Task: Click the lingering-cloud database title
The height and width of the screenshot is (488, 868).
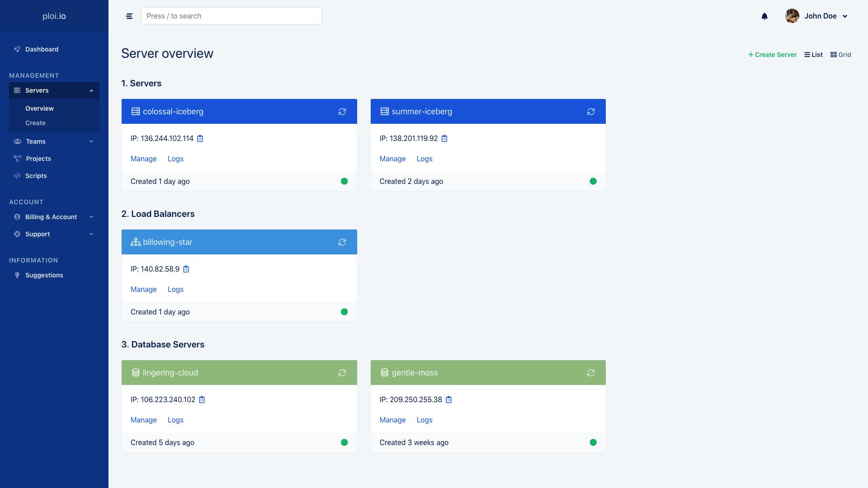Action: [170, 373]
